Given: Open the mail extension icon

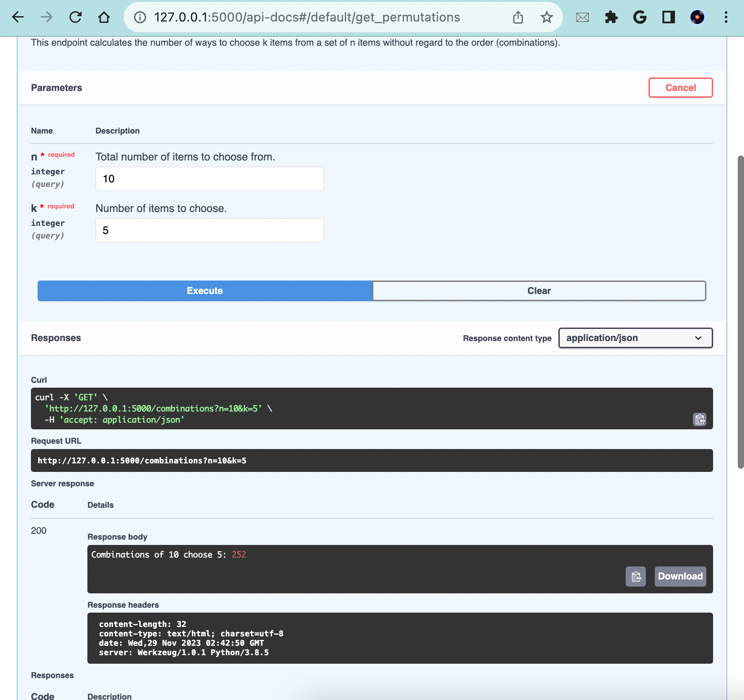Looking at the screenshot, I should pyautogui.click(x=582, y=17).
